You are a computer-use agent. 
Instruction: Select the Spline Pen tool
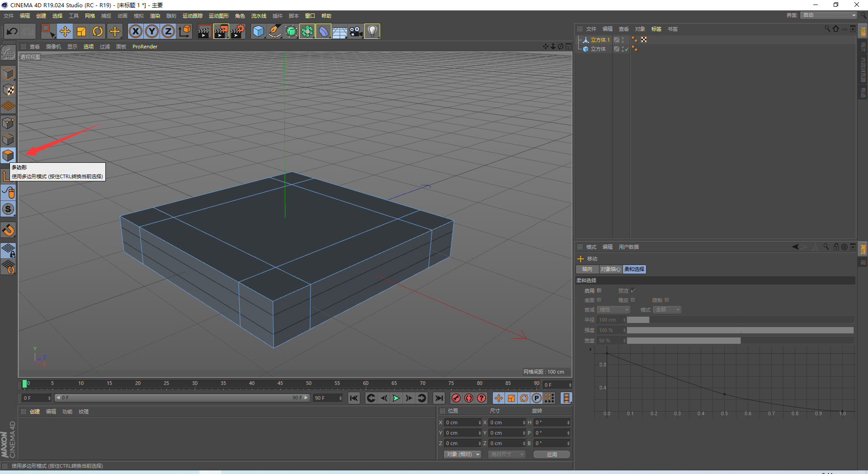[x=274, y=31]
